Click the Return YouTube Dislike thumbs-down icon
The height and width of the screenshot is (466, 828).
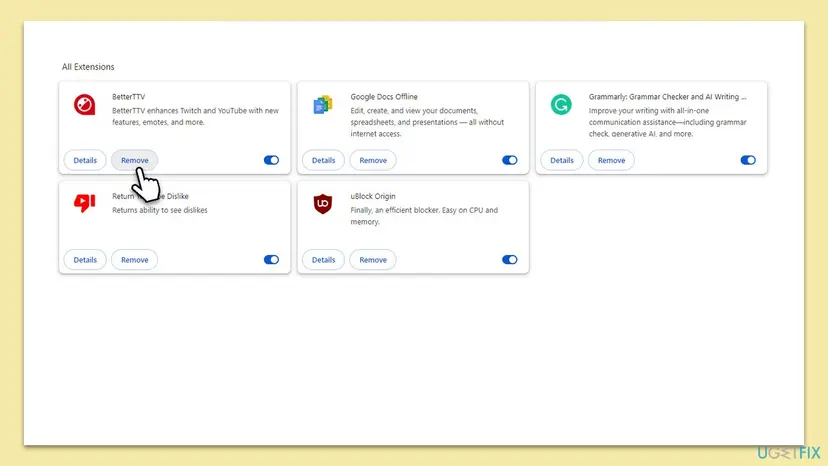(84, 203)
